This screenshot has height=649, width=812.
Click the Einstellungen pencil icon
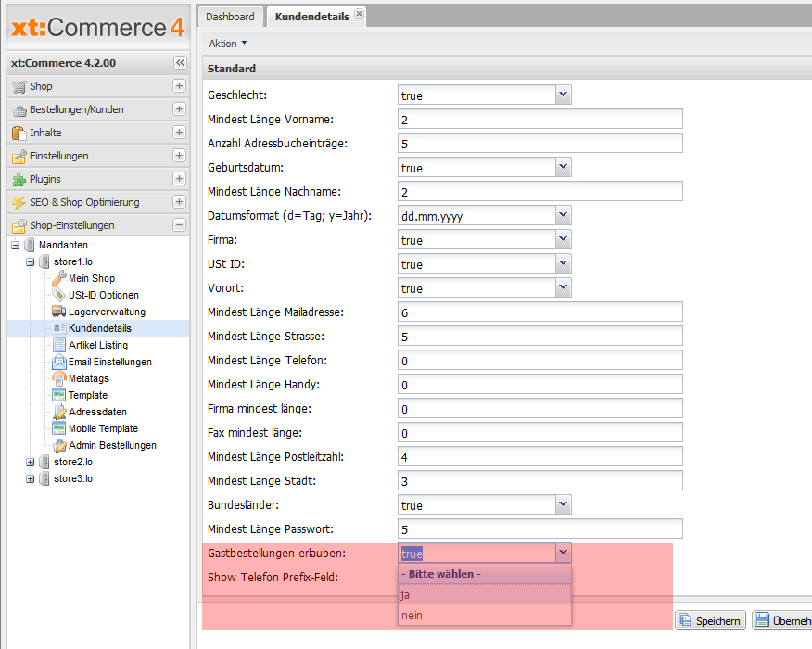[x=19, y=157]
